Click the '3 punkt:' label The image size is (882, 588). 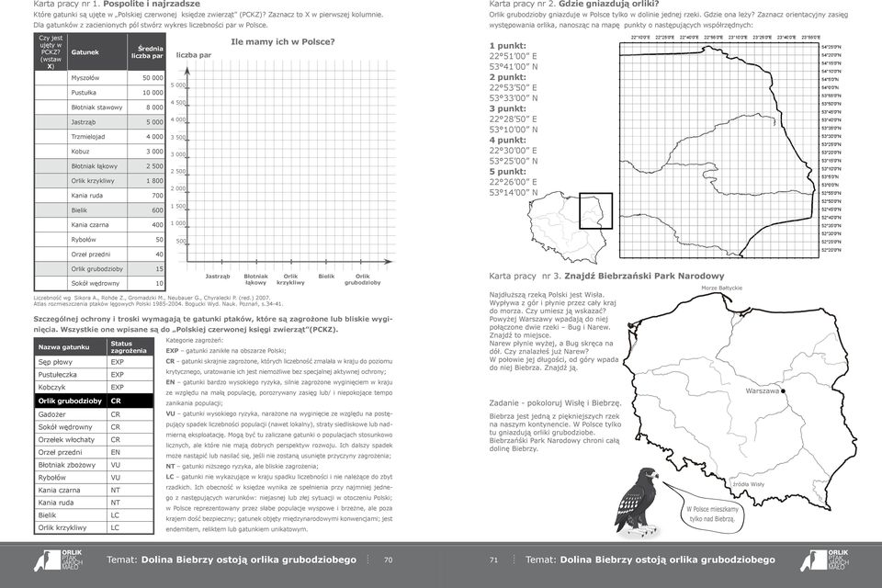point(508,108)
